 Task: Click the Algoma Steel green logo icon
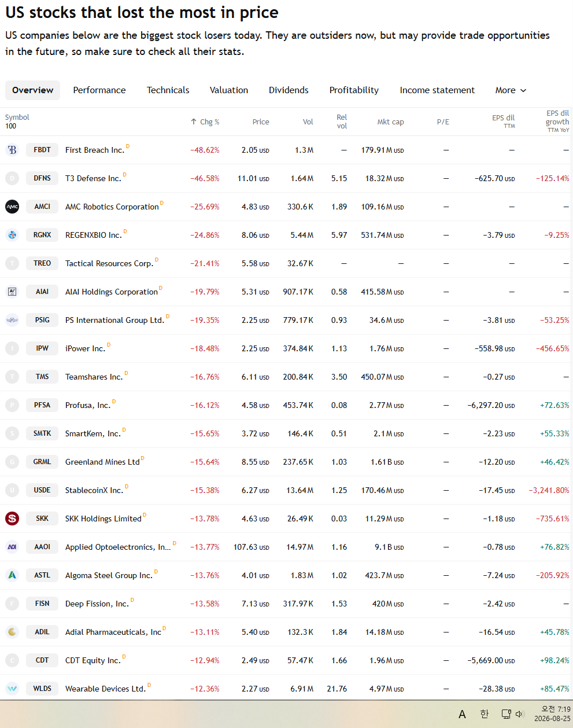(12, 575)
